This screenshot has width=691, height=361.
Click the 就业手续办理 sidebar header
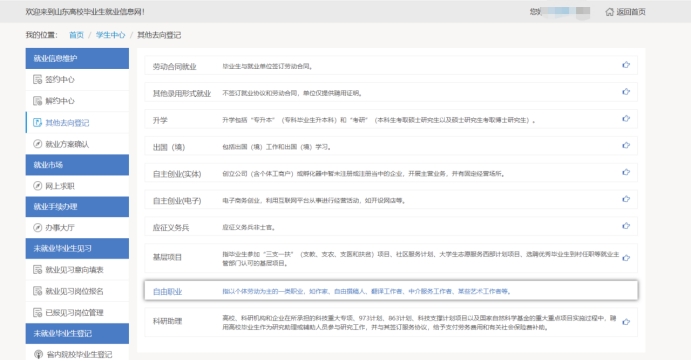pyautogui.click(x=77, y=206)
